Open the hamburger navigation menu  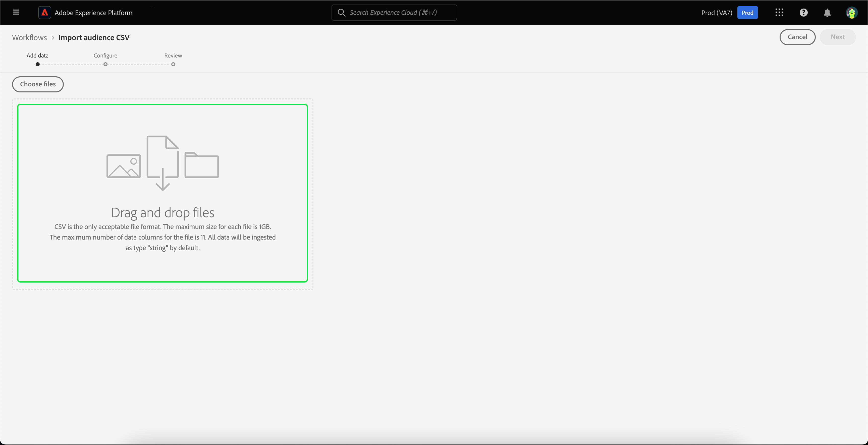(x=16, y=13)
